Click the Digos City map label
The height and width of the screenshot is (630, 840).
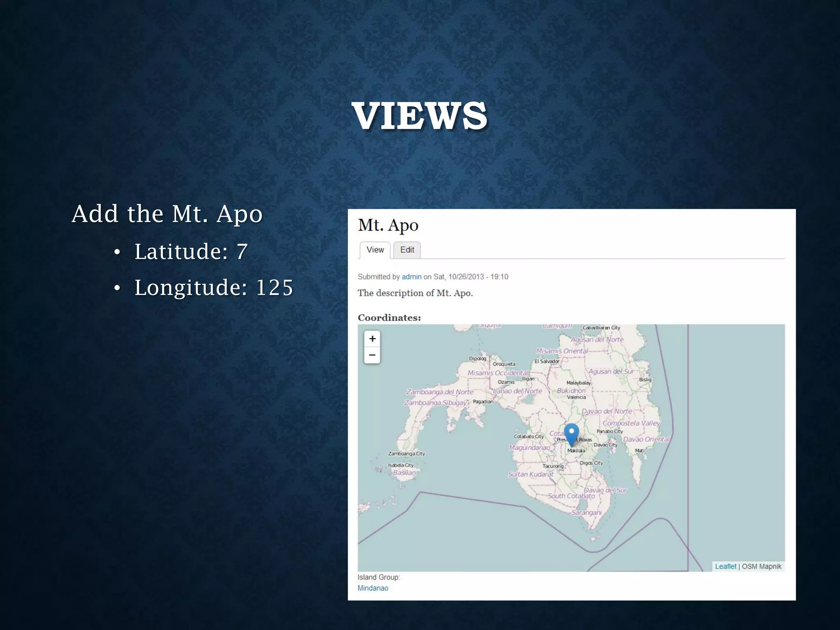point(591,463)
